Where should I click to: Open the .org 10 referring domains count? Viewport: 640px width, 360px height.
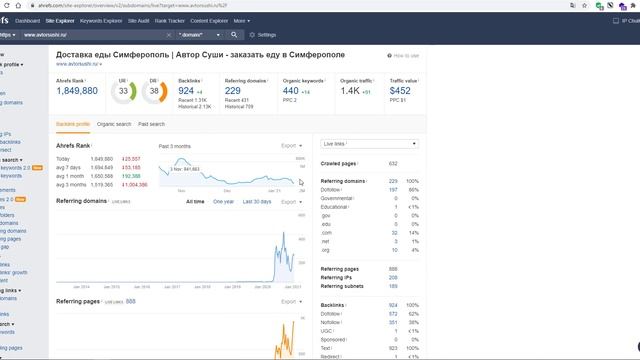click(x=394, y=250)
